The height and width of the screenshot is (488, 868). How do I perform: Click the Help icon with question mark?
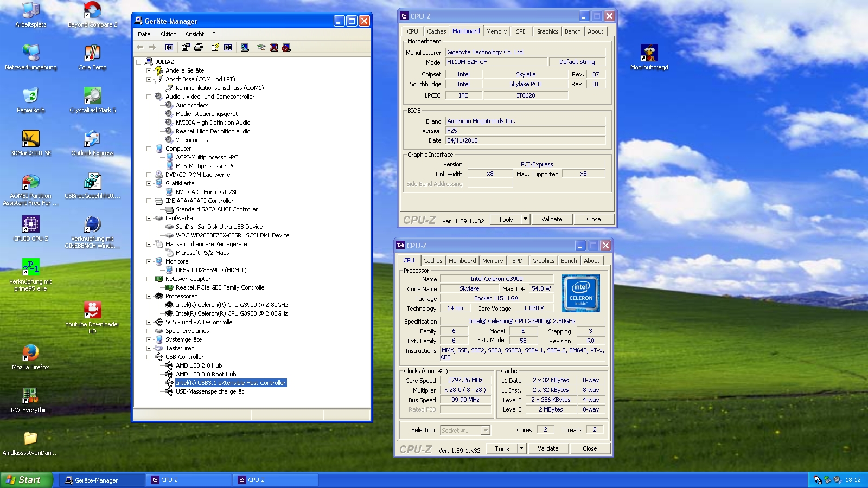point(215,48)
